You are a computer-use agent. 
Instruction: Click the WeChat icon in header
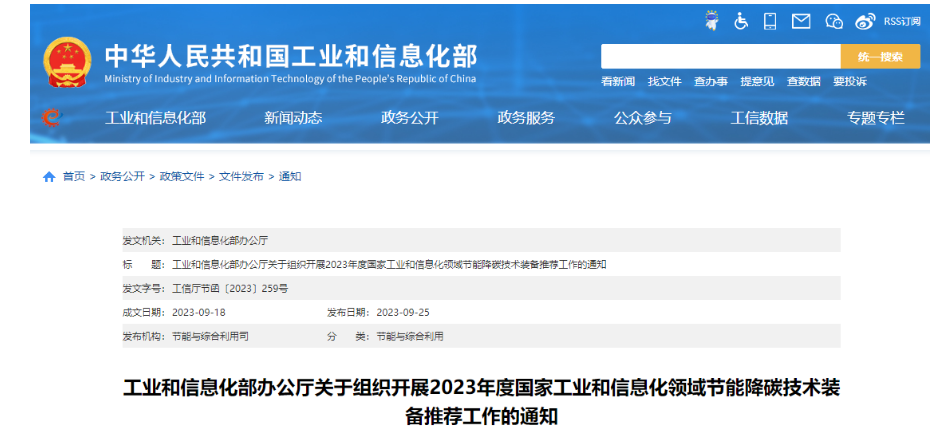pos(834,21)
